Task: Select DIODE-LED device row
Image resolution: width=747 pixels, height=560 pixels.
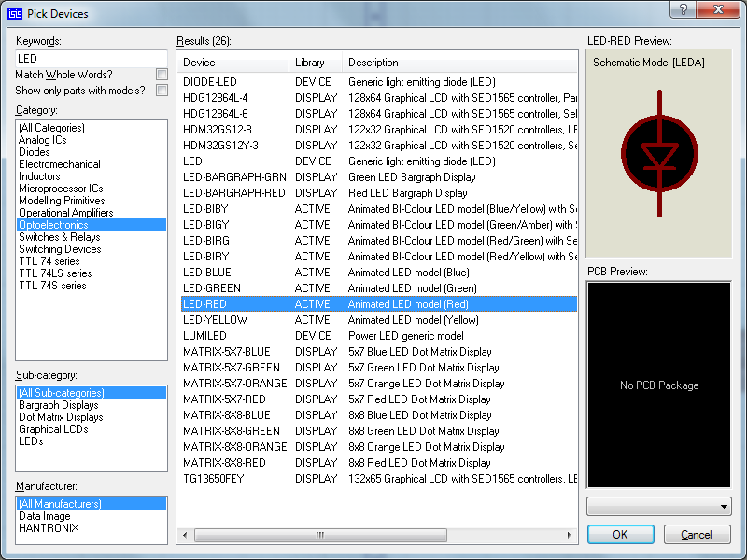Action: [x=379, y=82]
